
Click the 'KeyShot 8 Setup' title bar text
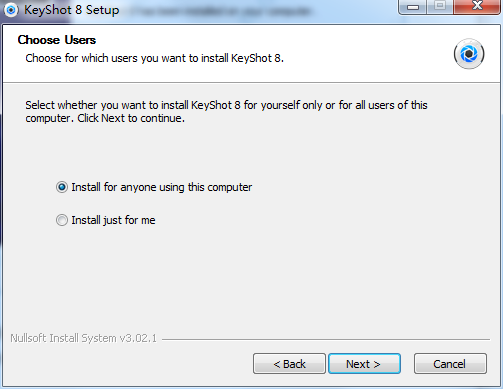click(x=71, y=10)
